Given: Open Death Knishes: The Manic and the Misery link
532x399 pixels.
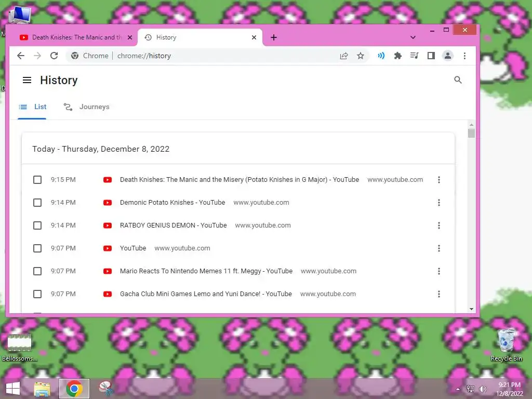Looking at the screenshot, I should point(239,179).
